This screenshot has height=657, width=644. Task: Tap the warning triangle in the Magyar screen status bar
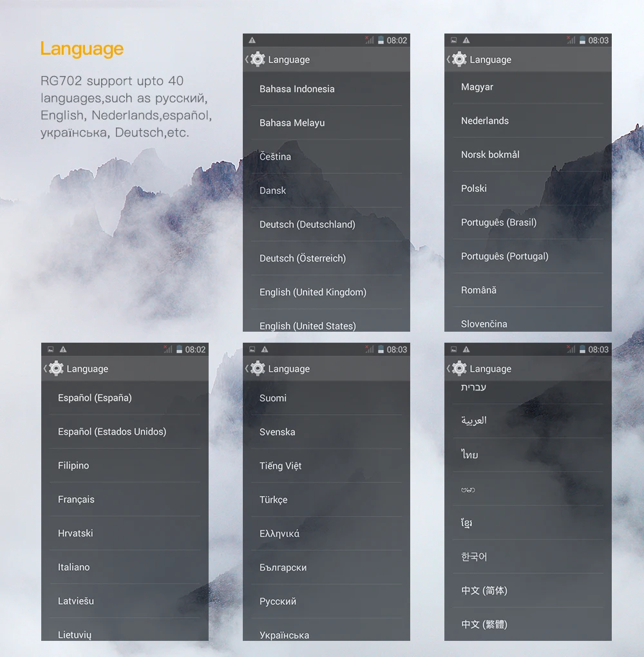coord(466,40)
